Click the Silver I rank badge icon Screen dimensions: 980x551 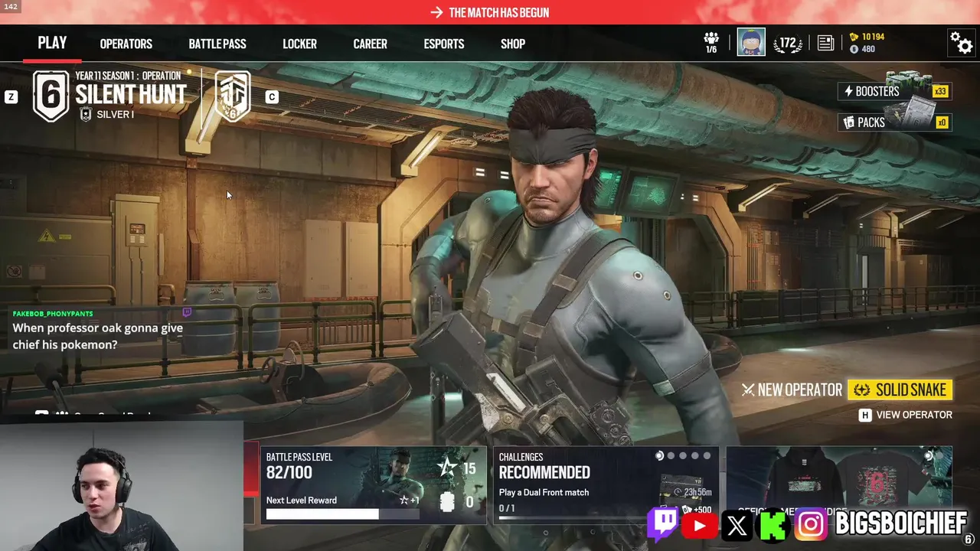tap(86, 114)
